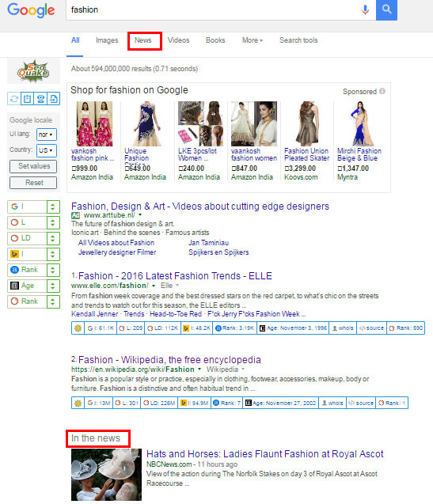This screenshot has width=433, height=504.
Task: Click the SeoQuake eye-over-monitor icon
Action: point(40,99)
